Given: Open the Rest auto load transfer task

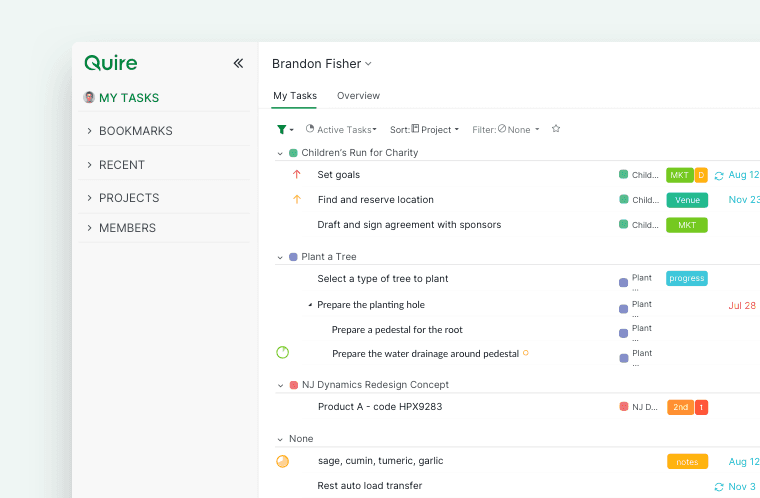Looking at the screenshot, I should (369, 485).
